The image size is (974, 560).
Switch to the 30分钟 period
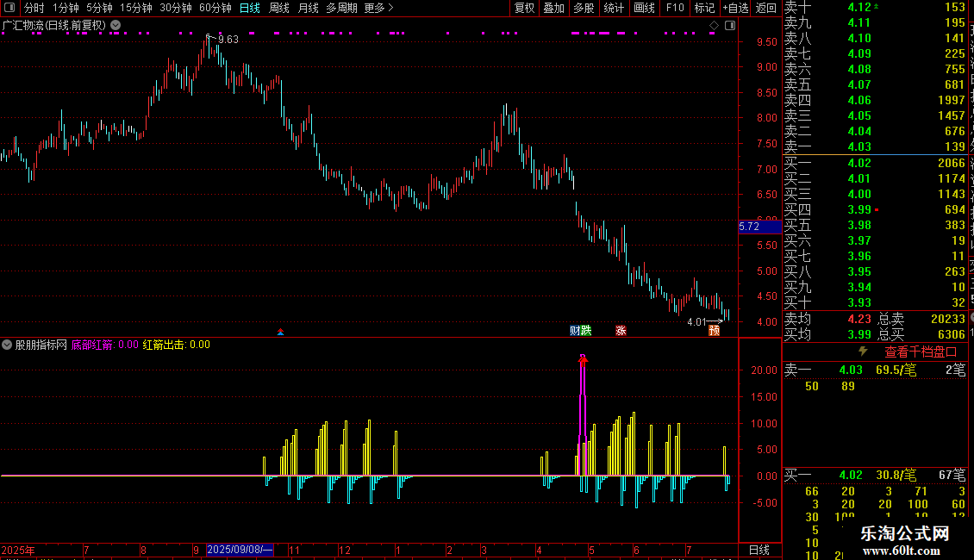coord(175,8)
